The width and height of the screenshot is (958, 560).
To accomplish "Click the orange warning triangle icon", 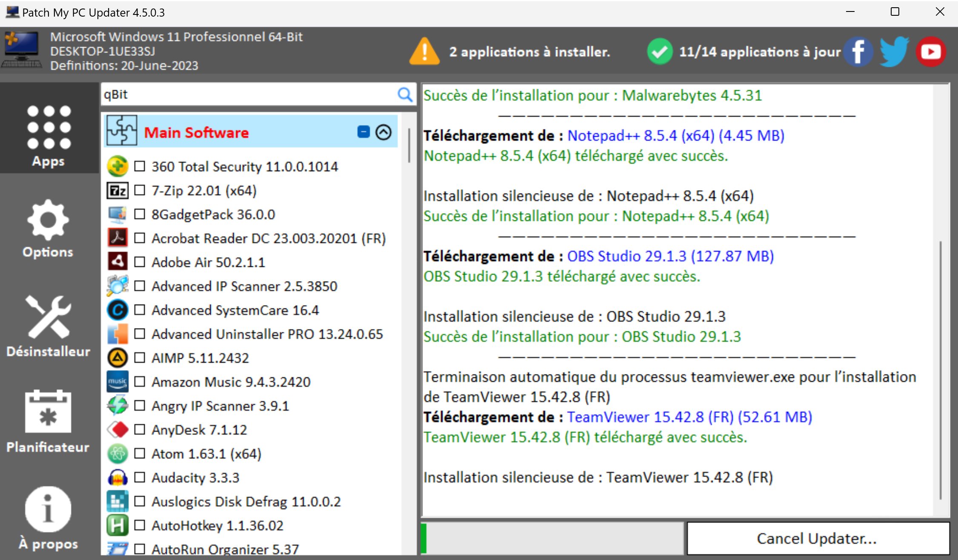I will [424, 51].
